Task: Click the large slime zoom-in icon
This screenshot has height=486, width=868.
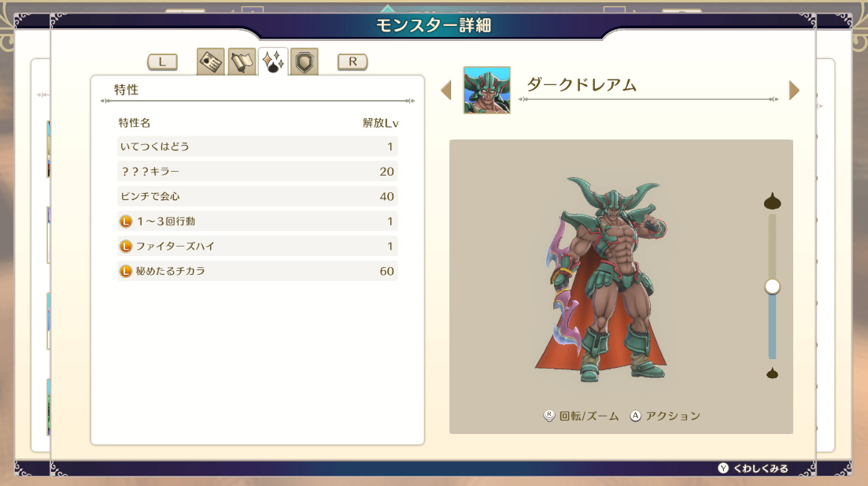Action: click(772, 201)
